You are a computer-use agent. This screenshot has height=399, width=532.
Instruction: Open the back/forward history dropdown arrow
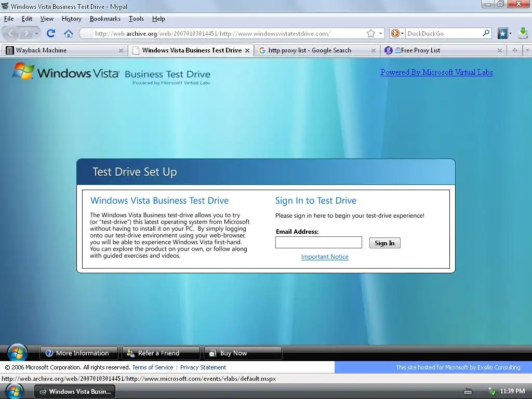(36, 33)
